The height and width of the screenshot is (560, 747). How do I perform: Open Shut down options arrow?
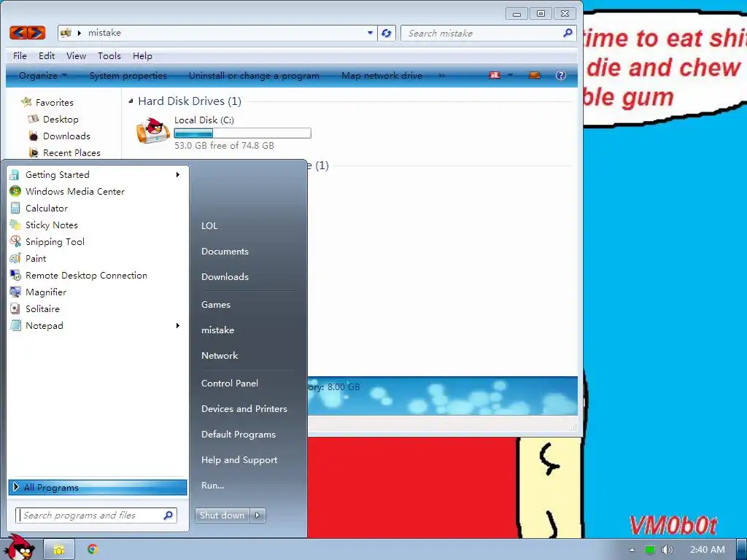(258, 516)
